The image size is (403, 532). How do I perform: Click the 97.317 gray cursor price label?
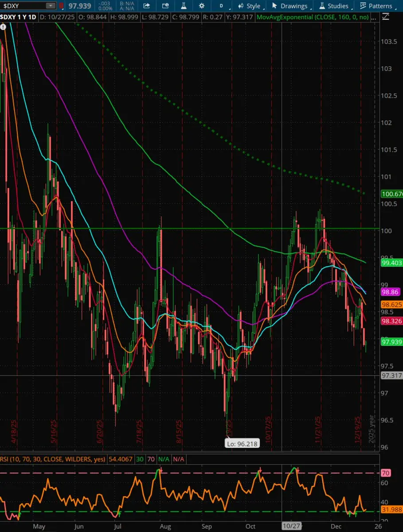coord(391,376)
